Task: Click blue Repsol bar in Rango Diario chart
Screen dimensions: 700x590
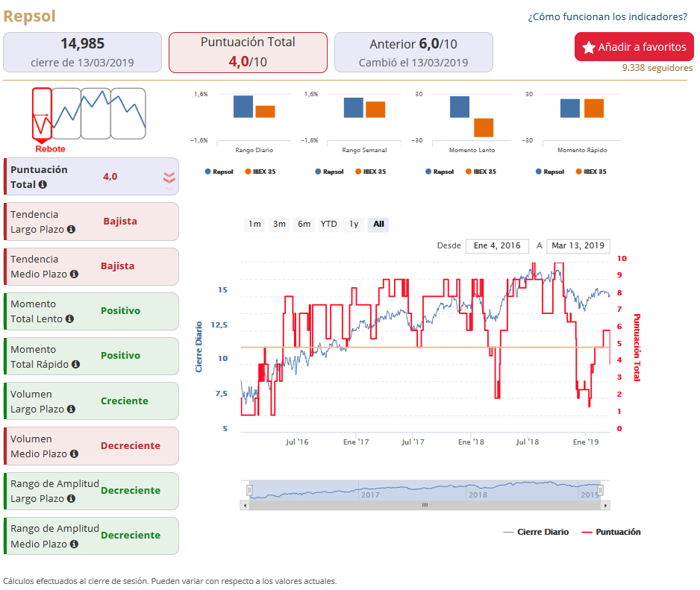Action: [243, 107]
